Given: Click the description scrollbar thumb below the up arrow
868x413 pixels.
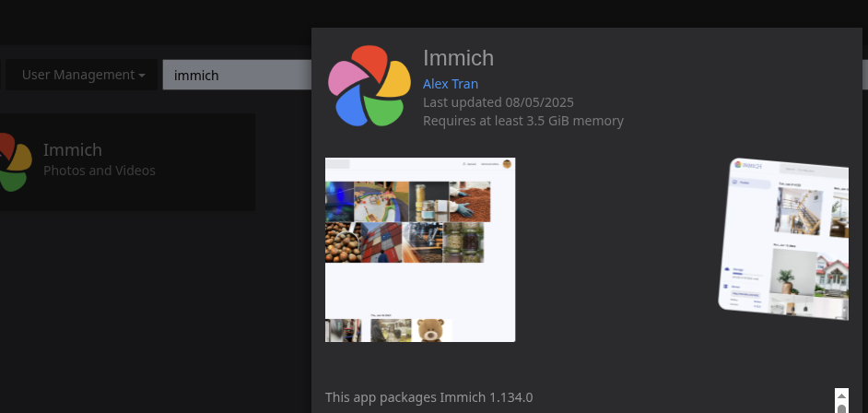Looking at the screenshot, I should pos(841,408).
